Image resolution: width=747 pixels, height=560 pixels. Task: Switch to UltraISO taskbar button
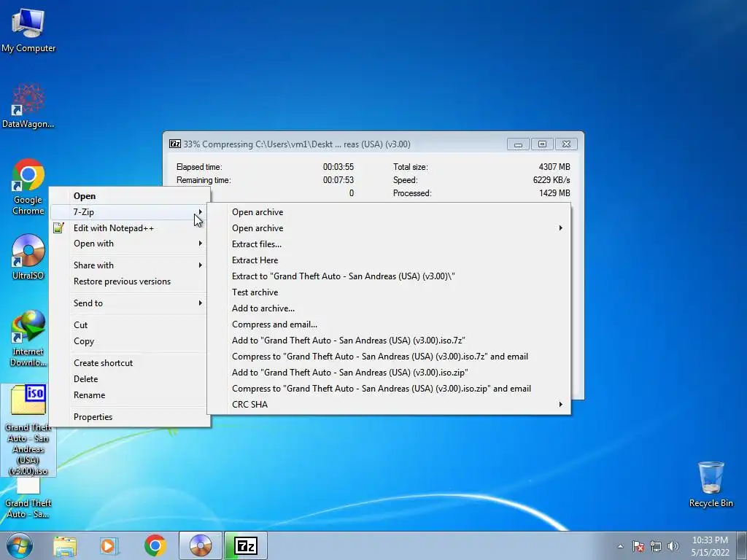point(201,545)
